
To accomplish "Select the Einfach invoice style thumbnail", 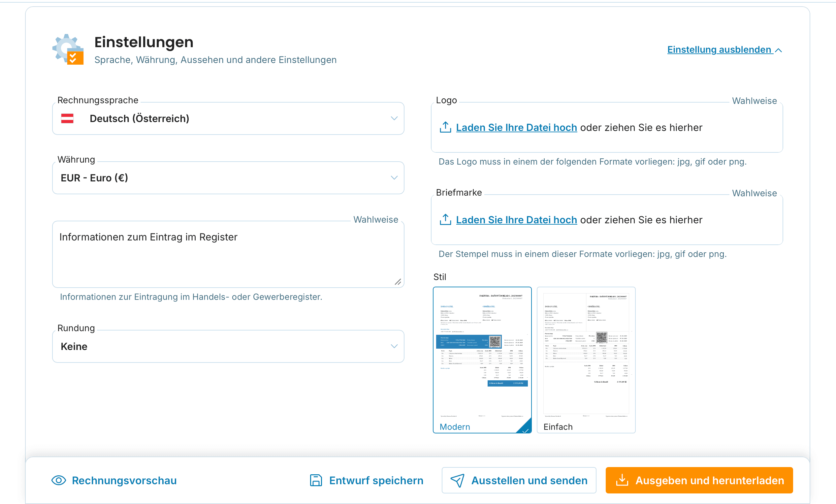I will [586, 360].
